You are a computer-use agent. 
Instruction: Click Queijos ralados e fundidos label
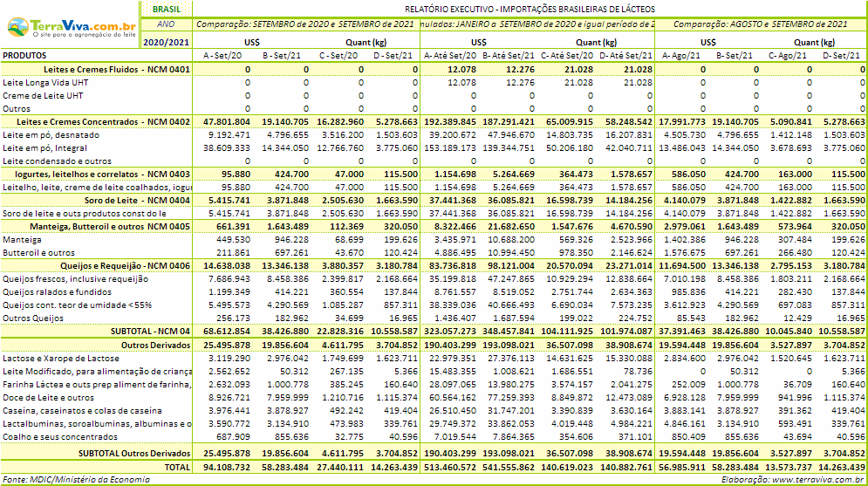[57, 291]
